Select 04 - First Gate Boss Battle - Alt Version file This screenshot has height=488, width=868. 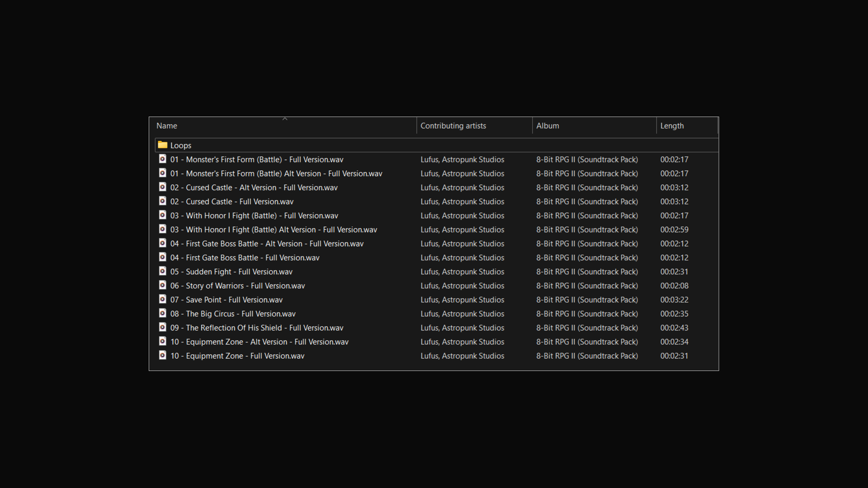[266, 244]
